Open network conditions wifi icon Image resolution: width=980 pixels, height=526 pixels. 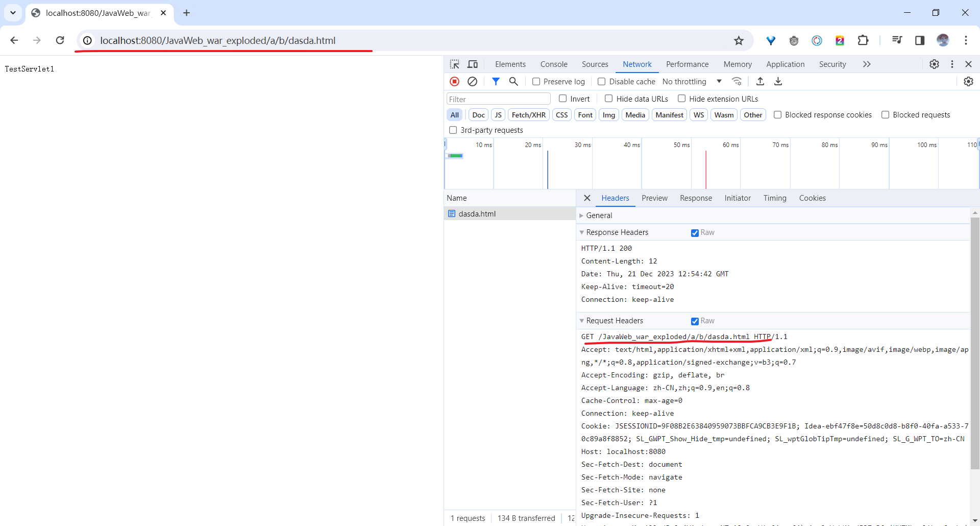coord(737,81)
